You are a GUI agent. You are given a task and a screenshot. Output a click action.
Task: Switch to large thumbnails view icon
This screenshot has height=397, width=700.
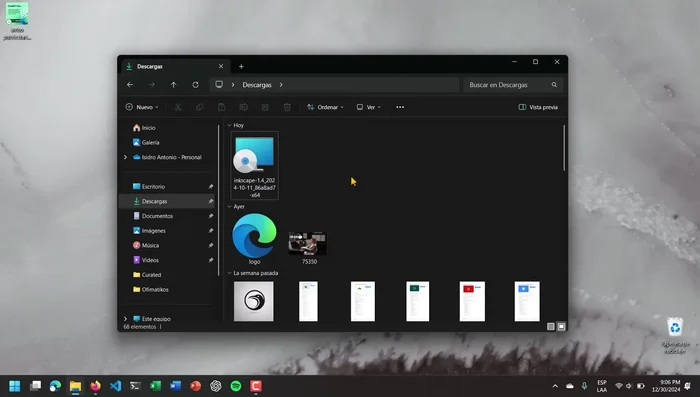(x=562, y=327)
